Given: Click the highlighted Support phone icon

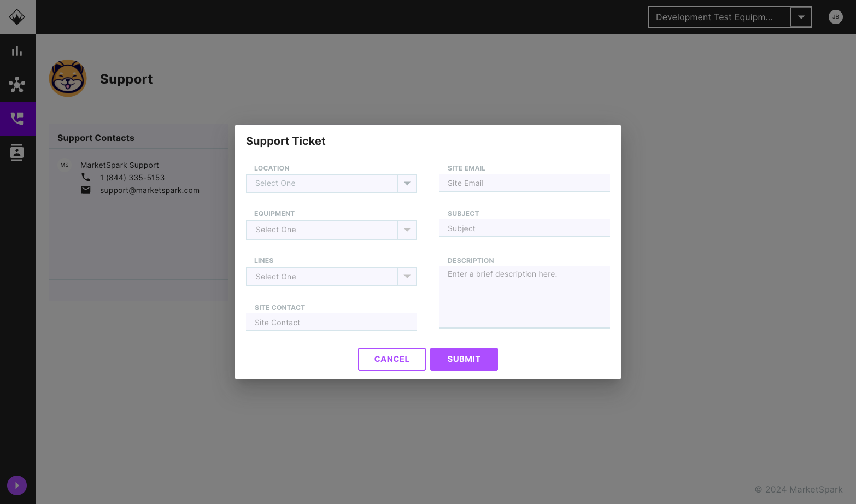Looking at the screenshot, I should [17, 119].
